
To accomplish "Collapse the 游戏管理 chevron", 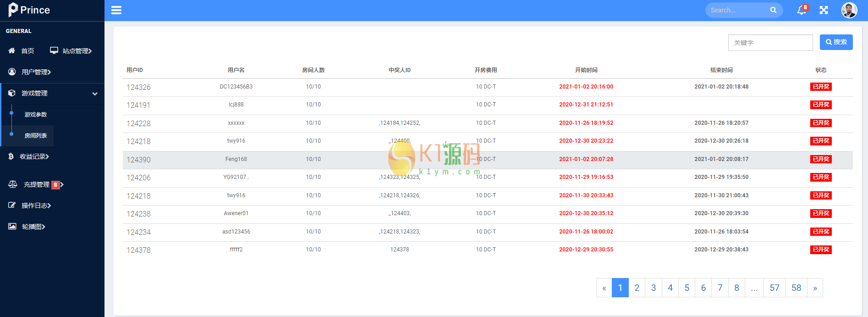I will 95,94.
